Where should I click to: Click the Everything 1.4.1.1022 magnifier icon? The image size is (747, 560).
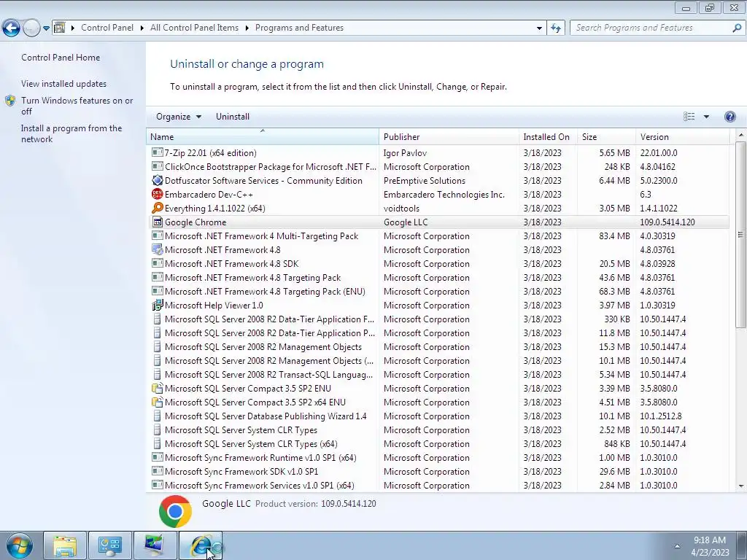158,208
